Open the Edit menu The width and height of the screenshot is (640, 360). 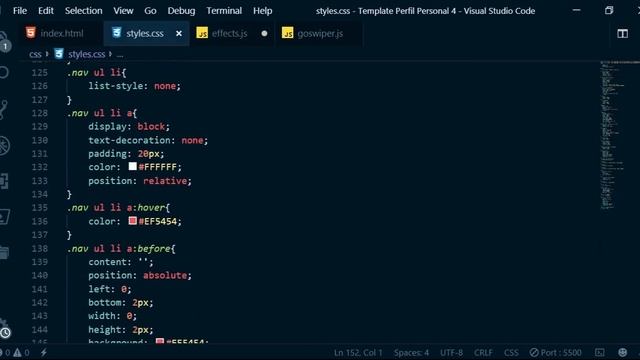coord(46,11)
